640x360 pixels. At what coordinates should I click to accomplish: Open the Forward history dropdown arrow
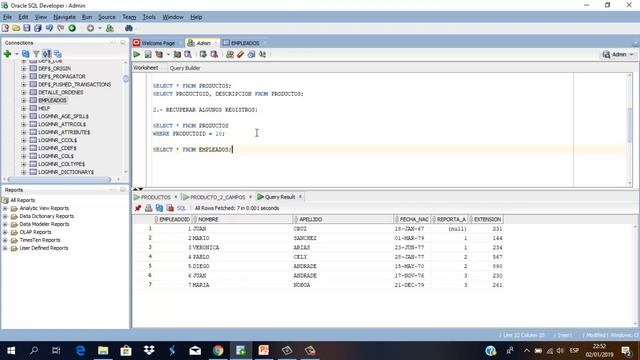[100, 28]
